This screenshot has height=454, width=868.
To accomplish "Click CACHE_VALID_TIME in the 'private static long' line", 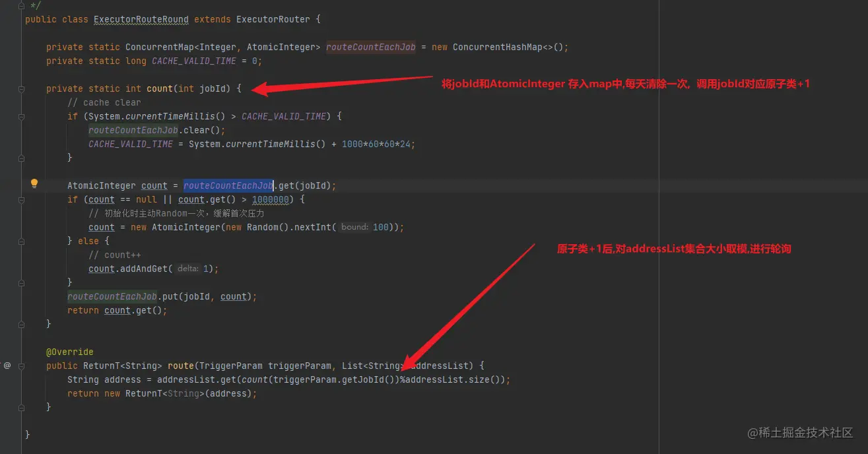I will click(x=194, y=61).
